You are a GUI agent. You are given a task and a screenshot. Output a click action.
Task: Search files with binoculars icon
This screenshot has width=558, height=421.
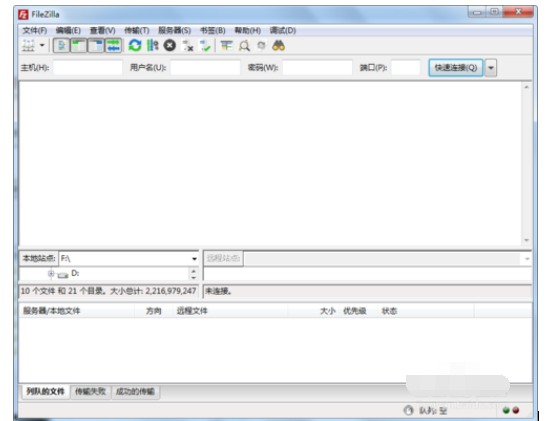point(279,46)
